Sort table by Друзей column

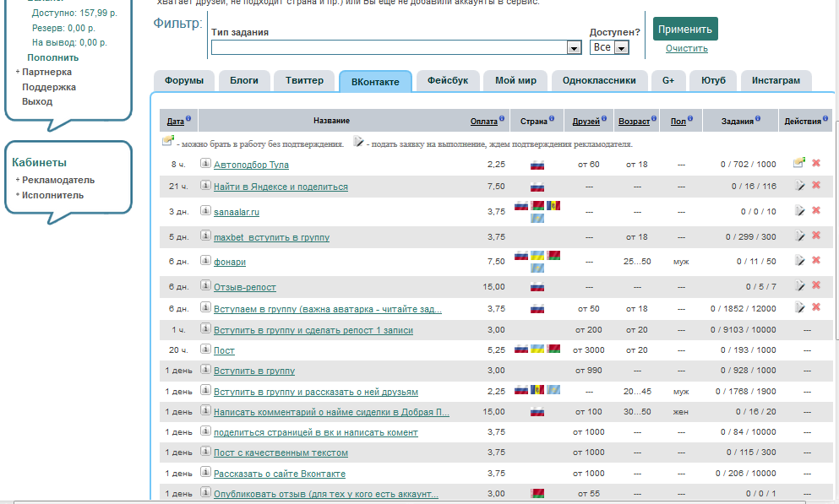(x=586, y=122)
